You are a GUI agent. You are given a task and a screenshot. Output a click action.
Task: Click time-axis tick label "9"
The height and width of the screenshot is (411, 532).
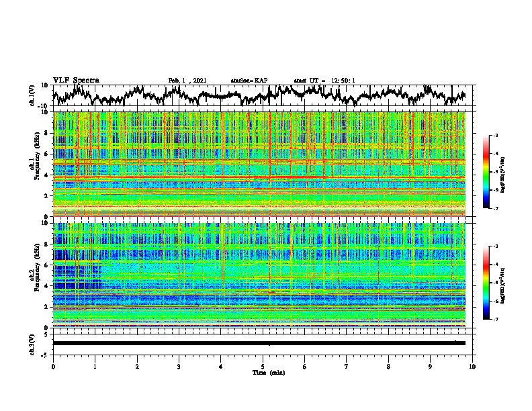coord(430,367)
